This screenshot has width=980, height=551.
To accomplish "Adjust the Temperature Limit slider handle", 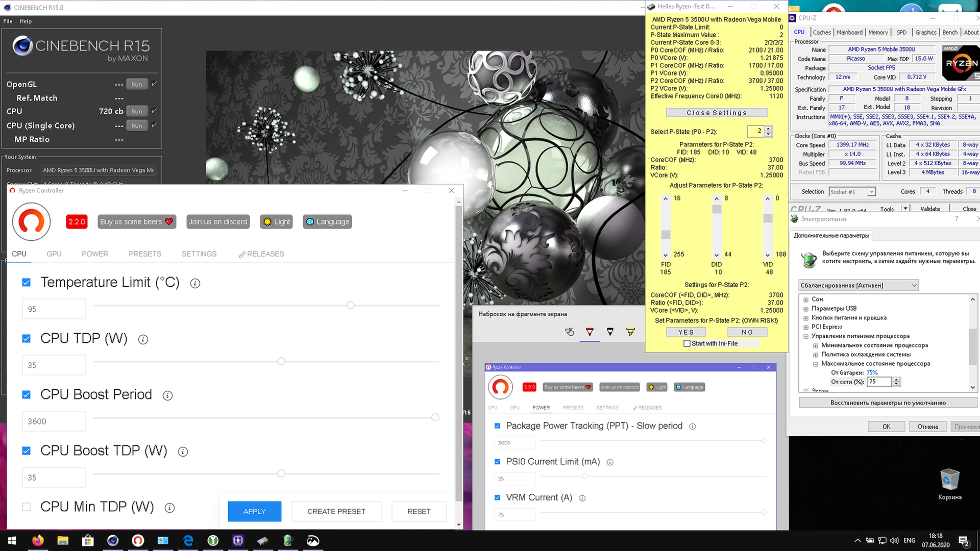I will [351, 305].
